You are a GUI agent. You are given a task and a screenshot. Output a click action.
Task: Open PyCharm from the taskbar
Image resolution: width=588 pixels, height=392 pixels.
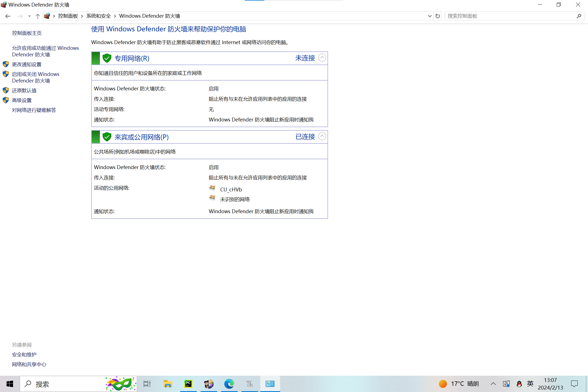coord(188,384)
